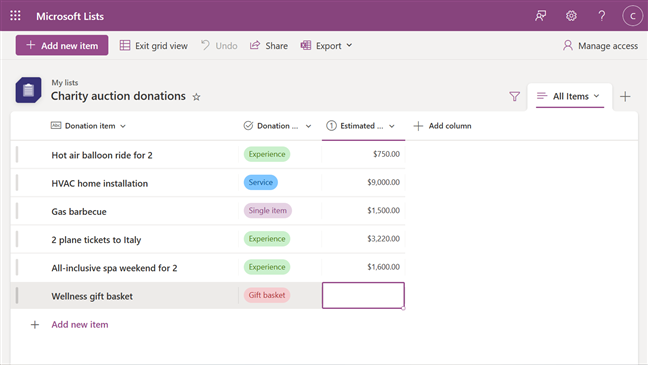Open the filter pane funnel icon
The height and width of the screenshot is (365, 648).
click(x=515, y=96)
